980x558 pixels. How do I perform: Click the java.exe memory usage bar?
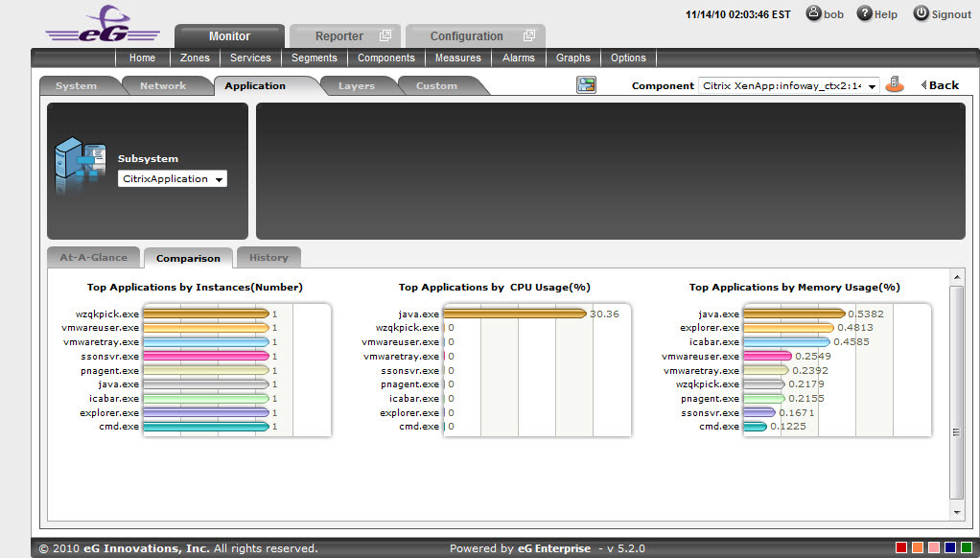(x=794, y=314)
